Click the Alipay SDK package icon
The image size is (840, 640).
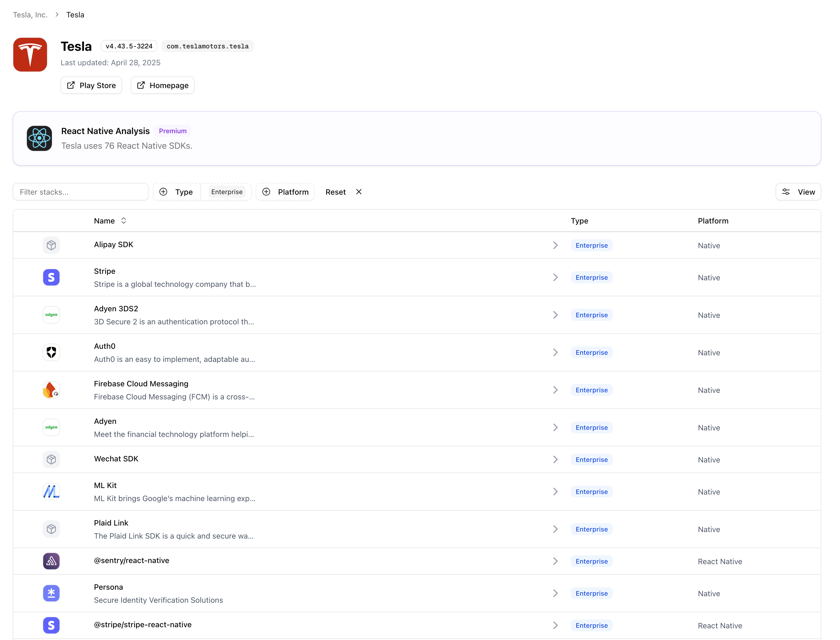coord(51,245)
